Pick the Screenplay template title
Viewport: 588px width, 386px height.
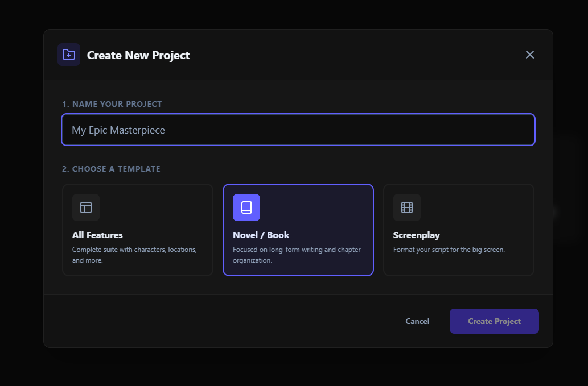click(x=416, y=235)
